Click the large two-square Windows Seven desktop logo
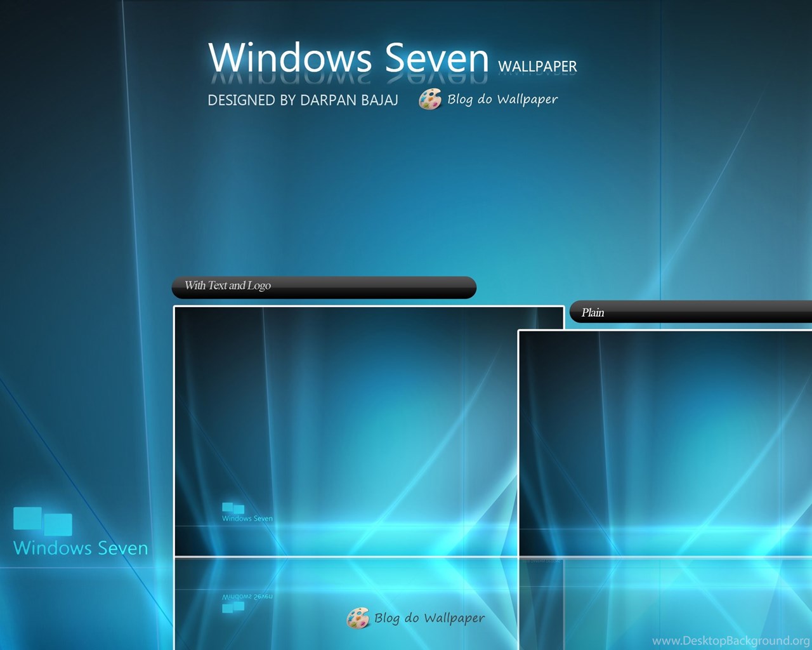Image resolution: width=812 pixels, height=650 pixels. (x=43, y=521)
